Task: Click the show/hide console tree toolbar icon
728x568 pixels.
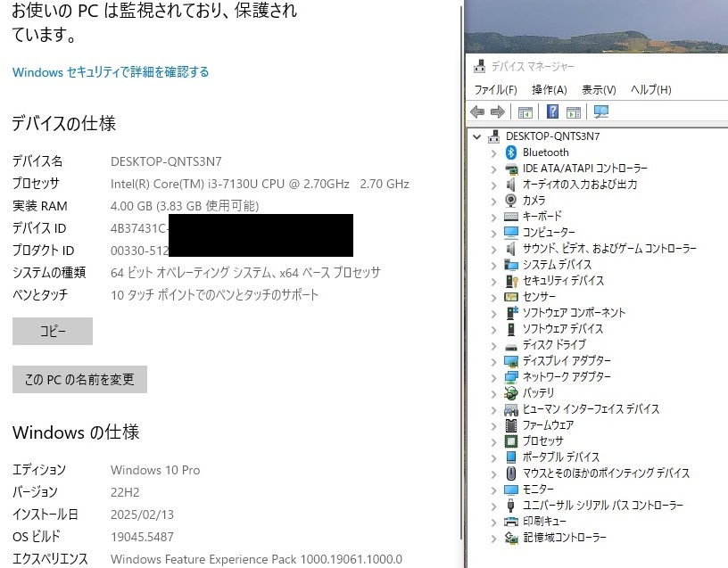Action: coord(525,111)
